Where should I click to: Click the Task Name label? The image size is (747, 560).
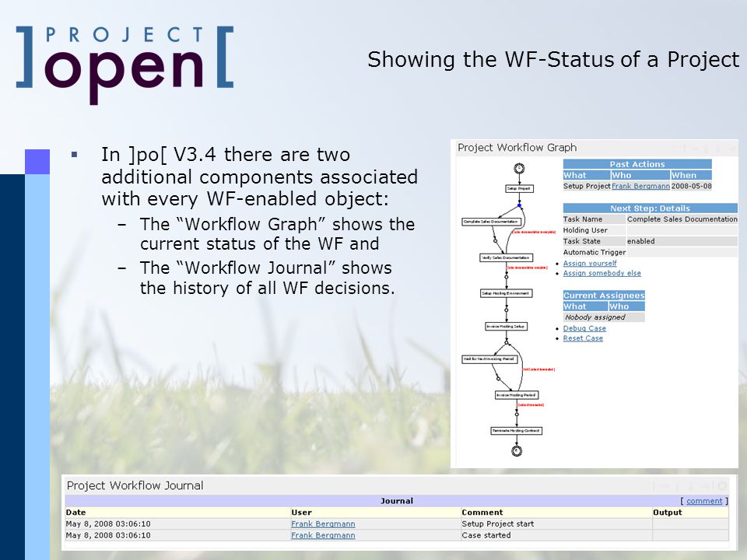click(x=582, y=219)
